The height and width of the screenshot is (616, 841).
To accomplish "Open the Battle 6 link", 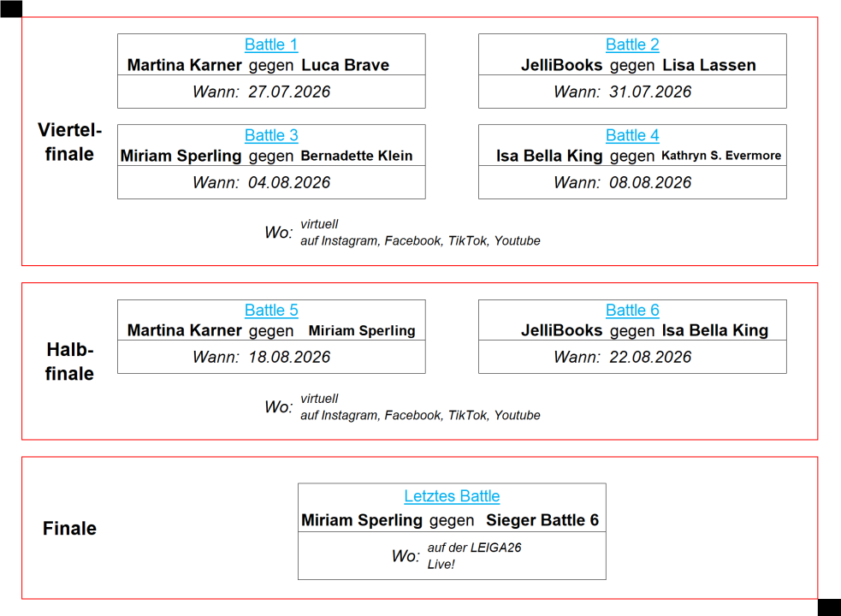I will pos(632,311).
